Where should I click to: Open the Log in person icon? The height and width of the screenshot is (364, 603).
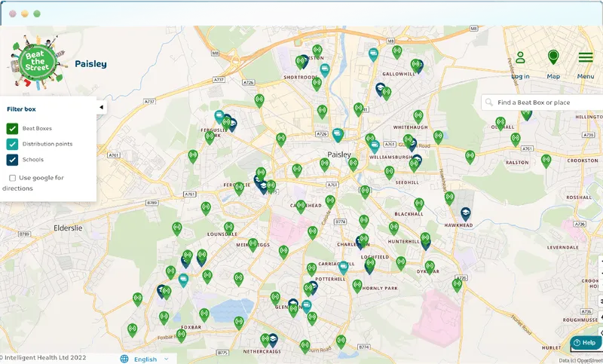pyautogui.click(x=520, y=57)
